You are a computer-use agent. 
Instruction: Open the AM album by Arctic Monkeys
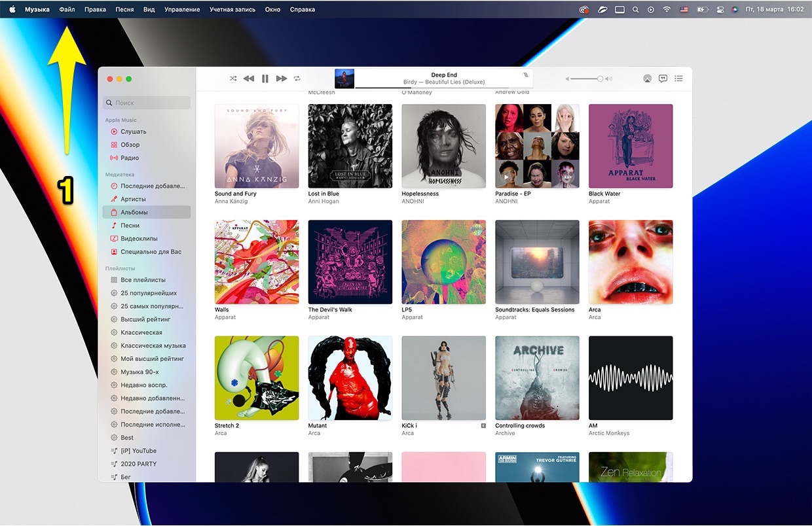(x=631, y=378)
